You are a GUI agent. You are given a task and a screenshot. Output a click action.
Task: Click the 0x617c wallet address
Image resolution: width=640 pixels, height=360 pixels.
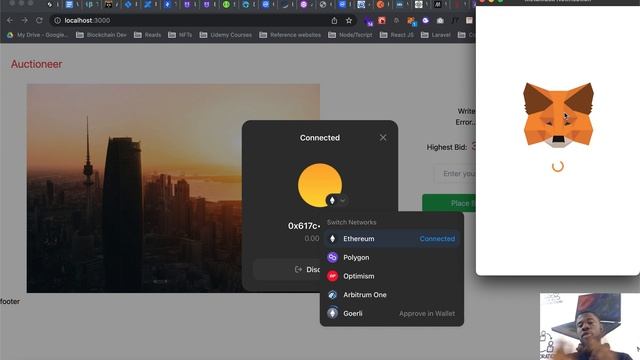pos(304,226)
